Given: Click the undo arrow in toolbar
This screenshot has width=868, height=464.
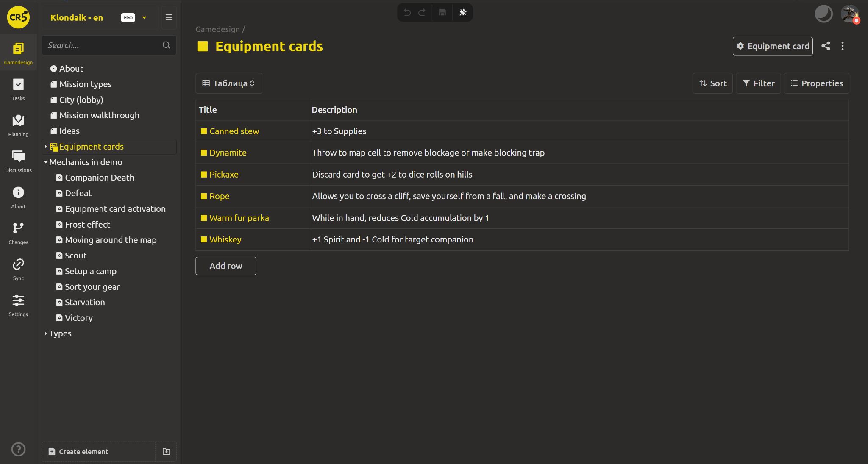Looking at the screenshot, I should point(407,13).
